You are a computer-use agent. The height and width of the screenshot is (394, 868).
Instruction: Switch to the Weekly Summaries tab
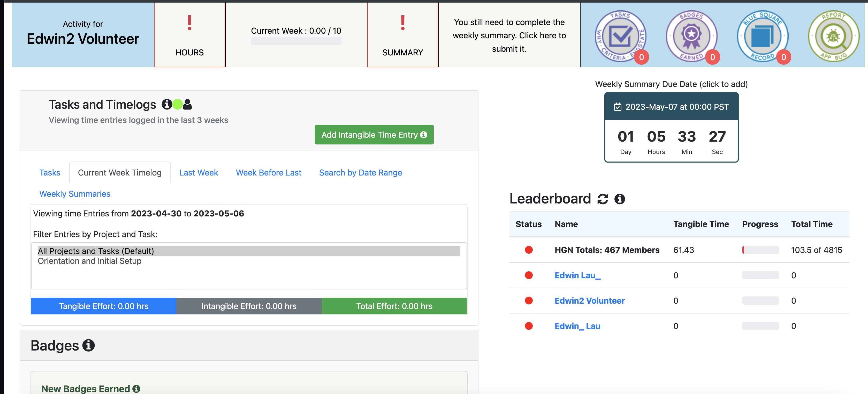pyautogui.click(x=75, y=194)
